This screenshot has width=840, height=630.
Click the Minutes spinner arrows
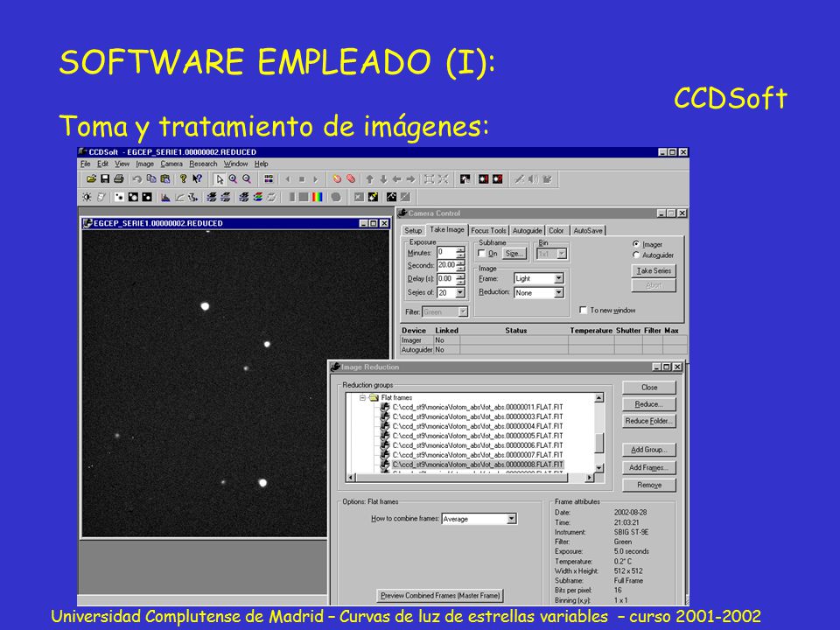[x=460, y=252]
